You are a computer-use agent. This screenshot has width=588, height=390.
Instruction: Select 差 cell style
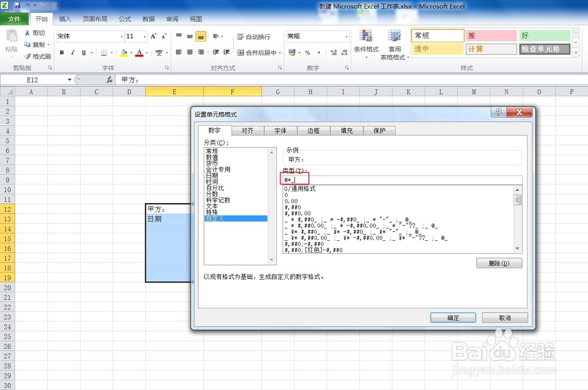coord(491,36)
